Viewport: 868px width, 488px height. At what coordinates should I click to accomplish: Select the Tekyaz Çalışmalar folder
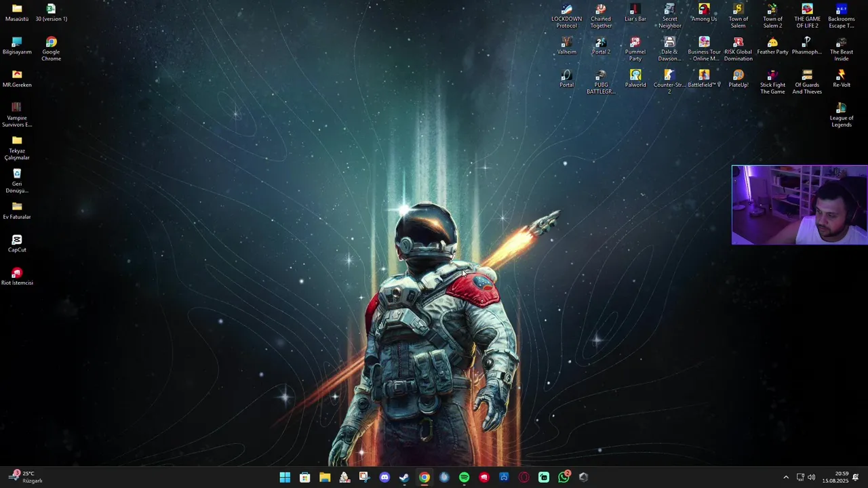click(17, 148)
